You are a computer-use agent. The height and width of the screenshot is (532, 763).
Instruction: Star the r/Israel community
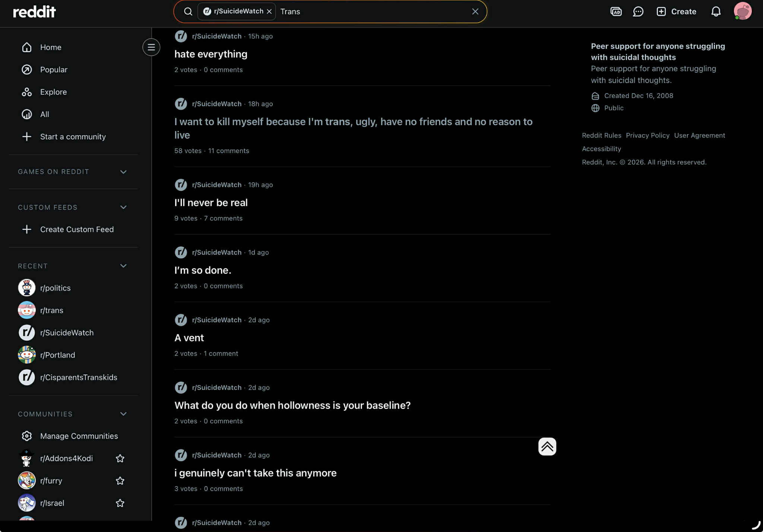pyautogui.click(x=120, y=503)
